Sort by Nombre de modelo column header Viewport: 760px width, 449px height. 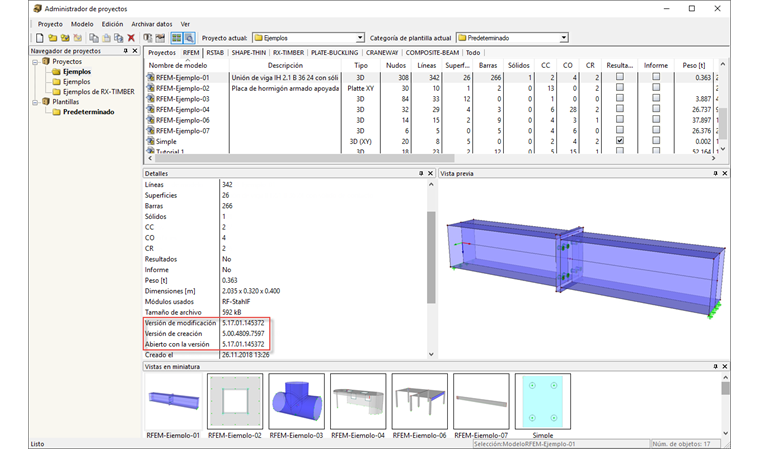[x=187, y=65]
